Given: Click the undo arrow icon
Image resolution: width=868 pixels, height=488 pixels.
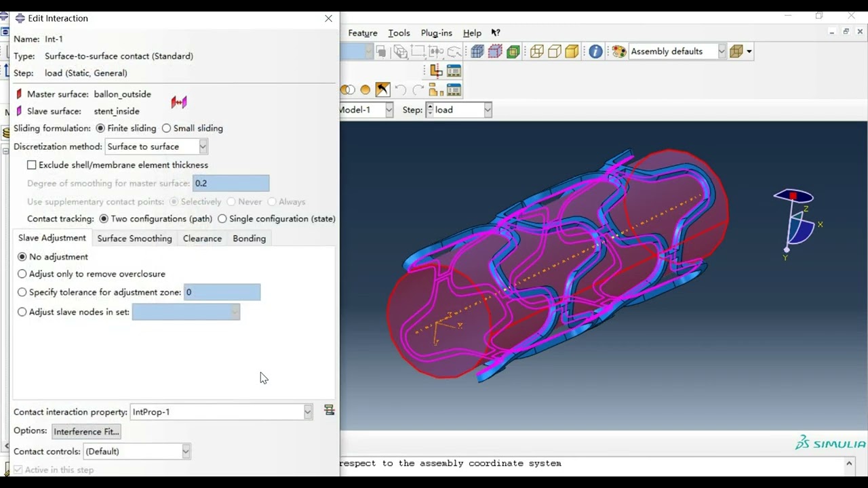Looking at the screenshot, I should tap(401, 89).
